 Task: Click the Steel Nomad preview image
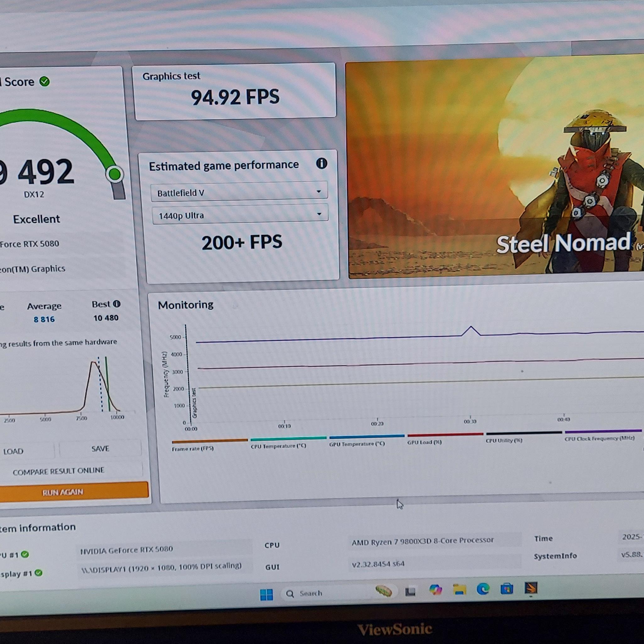[x=493, y=167]
